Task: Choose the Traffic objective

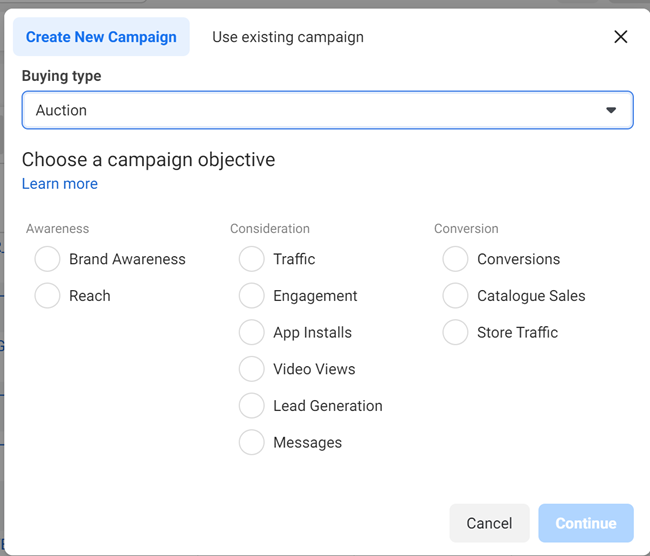Action: point(252,259)
